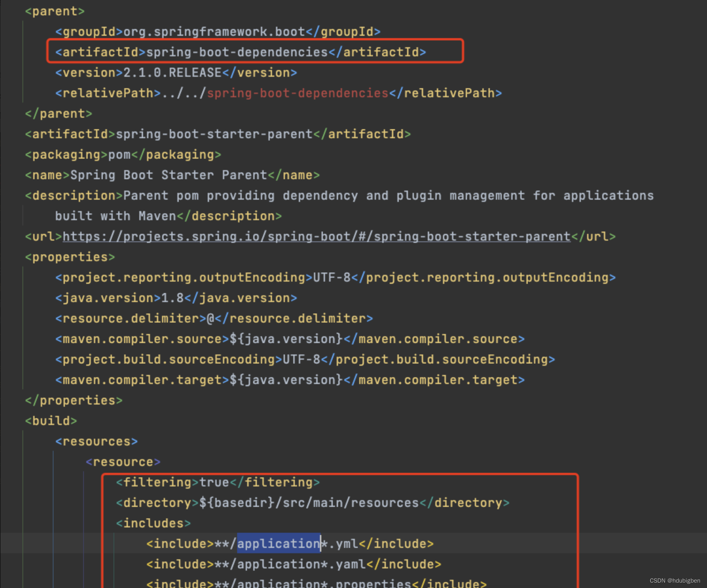This screenshot has height=588, width=707.
Task: Click the maven.compiler.source line
Action: 290,340
